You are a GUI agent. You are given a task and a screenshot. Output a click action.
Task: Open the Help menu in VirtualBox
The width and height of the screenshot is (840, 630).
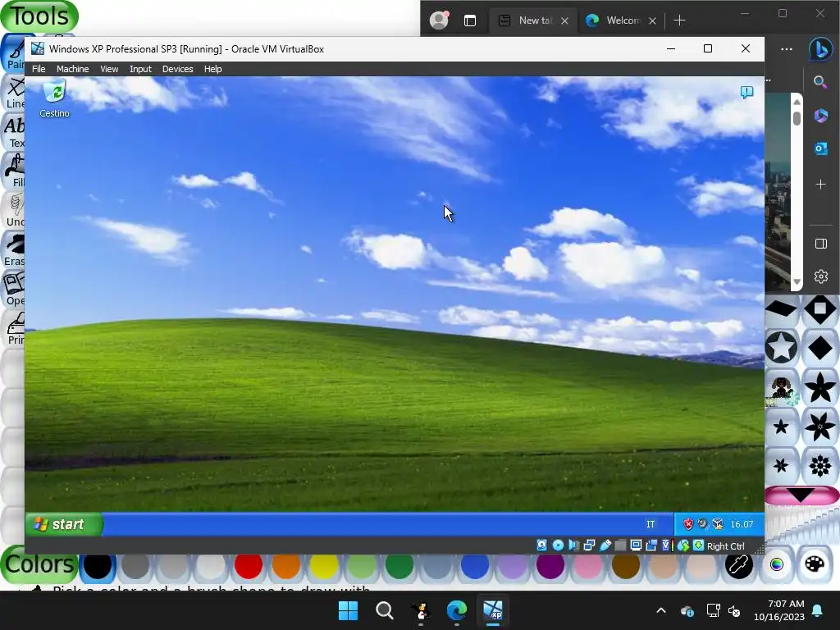click(212, 69)
